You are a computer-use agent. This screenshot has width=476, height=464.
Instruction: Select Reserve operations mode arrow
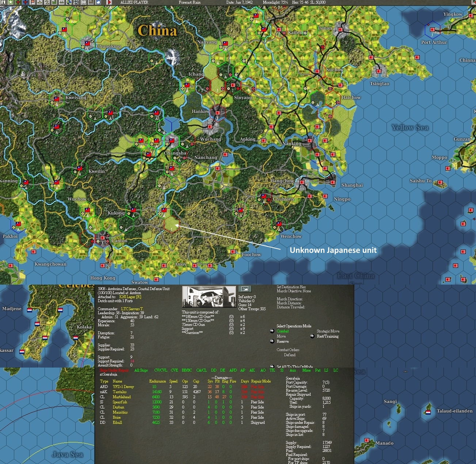pos(272,341)
